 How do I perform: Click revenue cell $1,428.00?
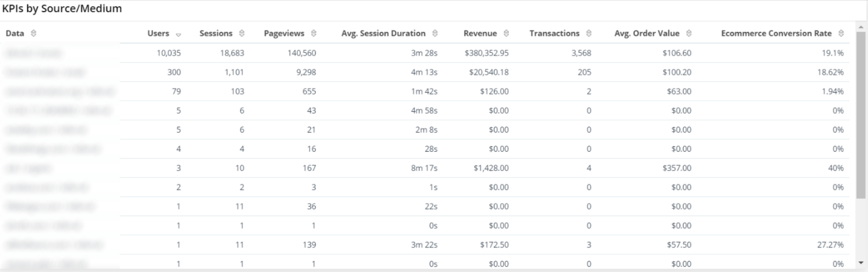[491, 168]
